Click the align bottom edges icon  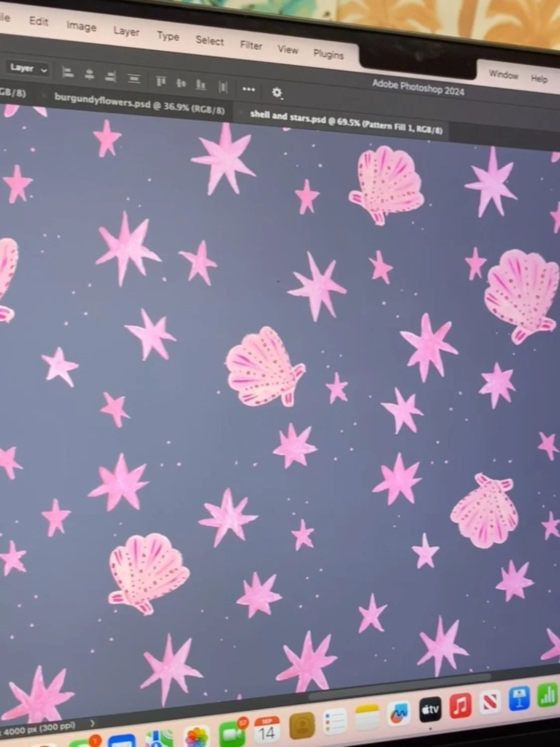click(201, 85)
